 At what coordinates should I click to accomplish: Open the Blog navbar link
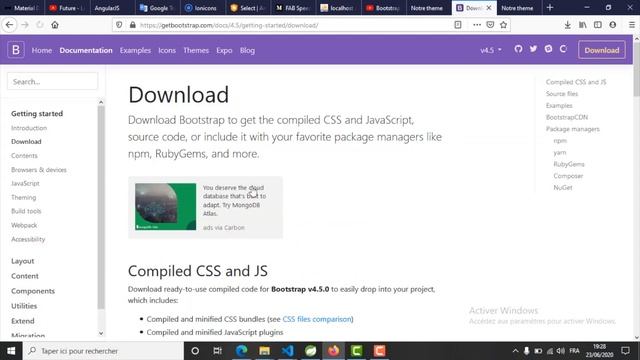point(247,50)
